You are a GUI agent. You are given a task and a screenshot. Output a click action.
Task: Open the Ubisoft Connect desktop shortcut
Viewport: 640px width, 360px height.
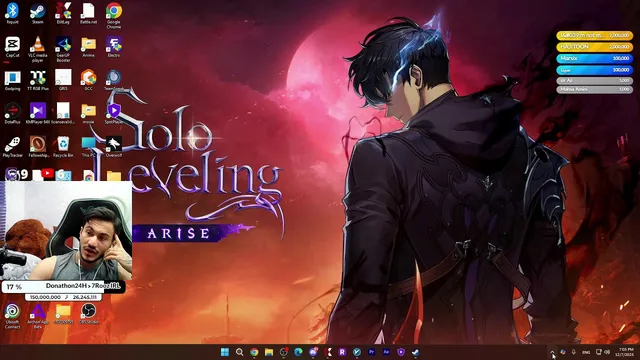tap(12, 316)
